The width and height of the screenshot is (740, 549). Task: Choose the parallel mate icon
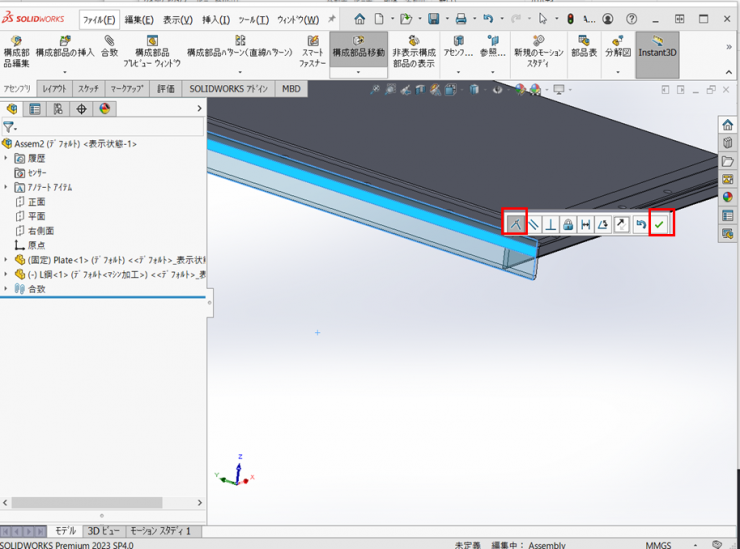pos(534,224)
